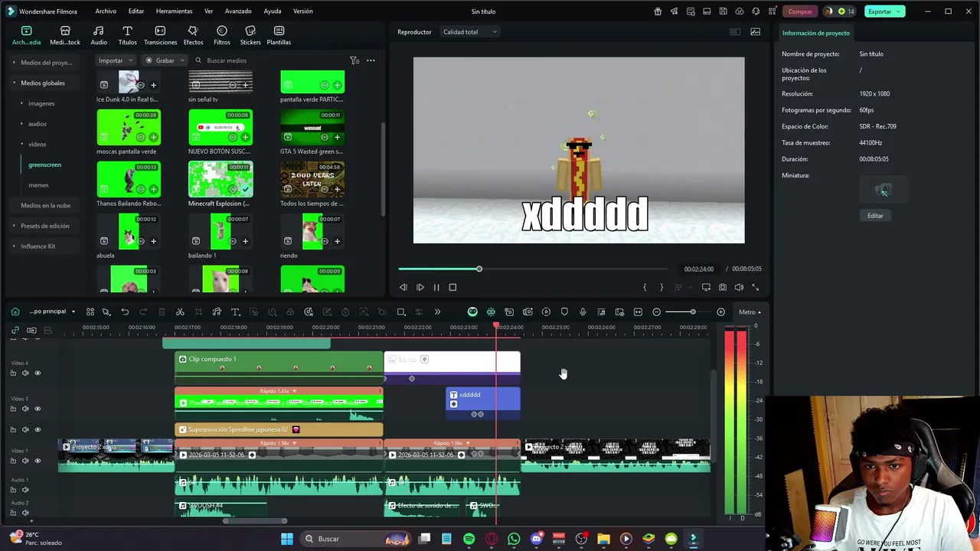This screenshot has height=551, width=980.
Task: Open the Avanzado menu
Action: [x=238, y=11]
